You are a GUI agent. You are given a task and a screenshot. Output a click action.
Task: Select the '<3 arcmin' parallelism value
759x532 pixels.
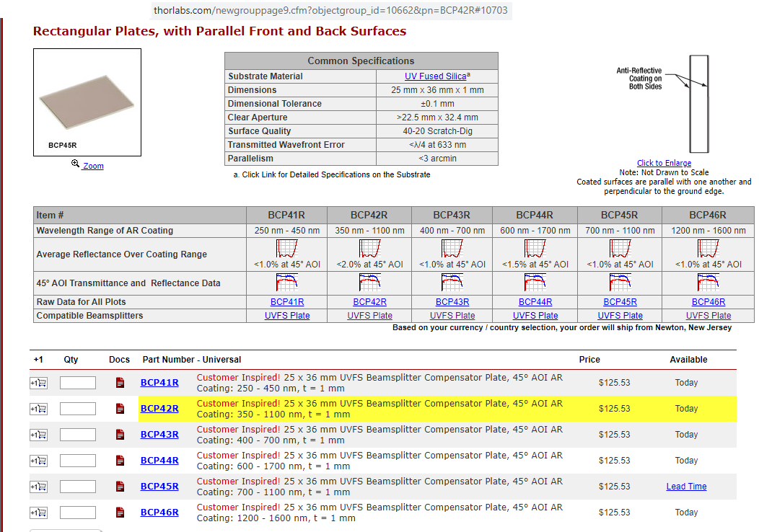point(438,159)
